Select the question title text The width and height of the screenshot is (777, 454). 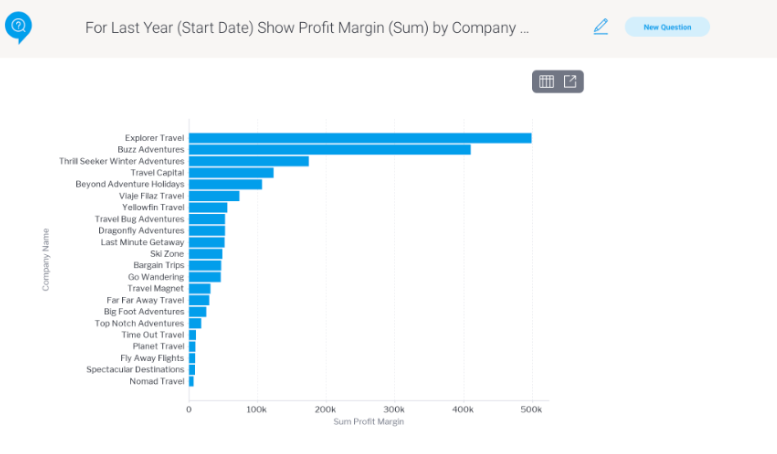pyautogui.click(x=307, y=28)
